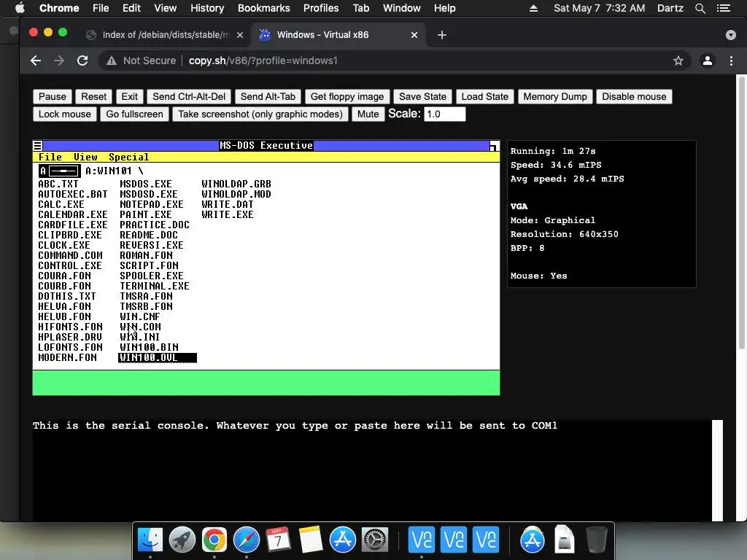The height and width of the screenshot is (560, 747).
Task: Click the Reset button
Action: 93,97
